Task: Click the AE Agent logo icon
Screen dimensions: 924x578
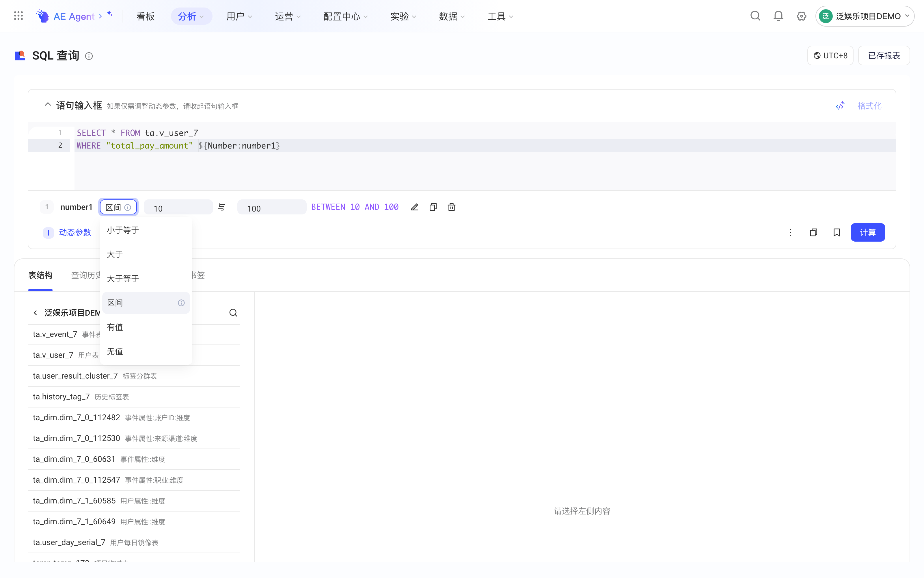Action: [x=43, y=16]
